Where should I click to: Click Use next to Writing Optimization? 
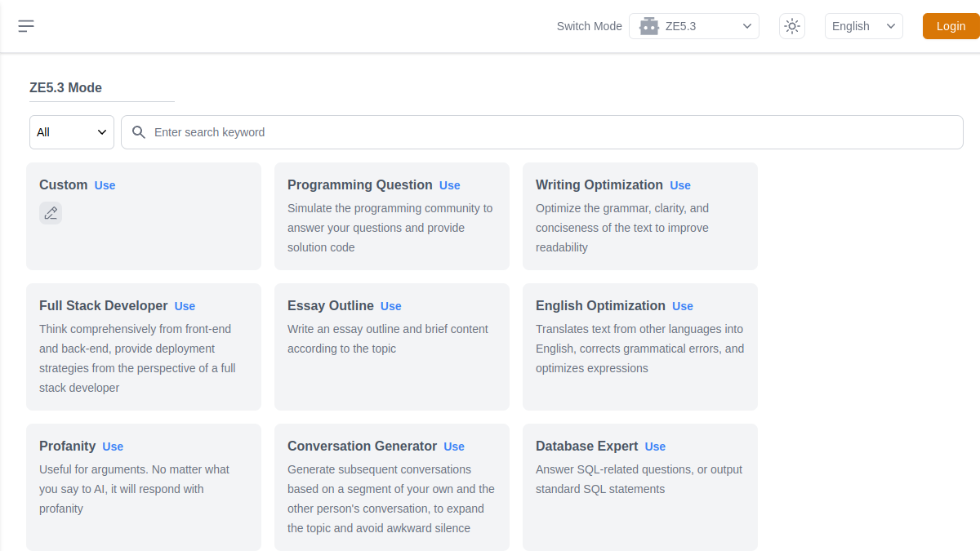680,185
